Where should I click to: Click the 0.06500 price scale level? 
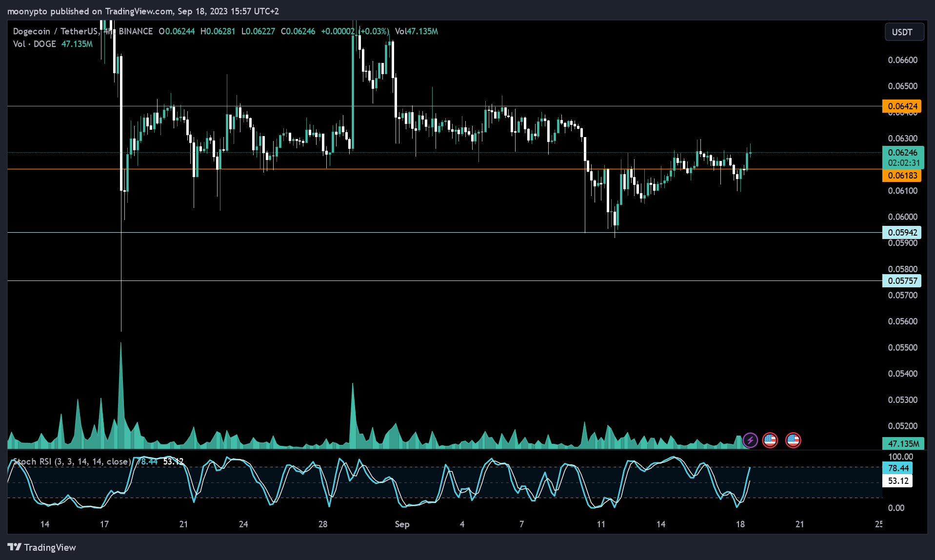click(x=902, y=86)
